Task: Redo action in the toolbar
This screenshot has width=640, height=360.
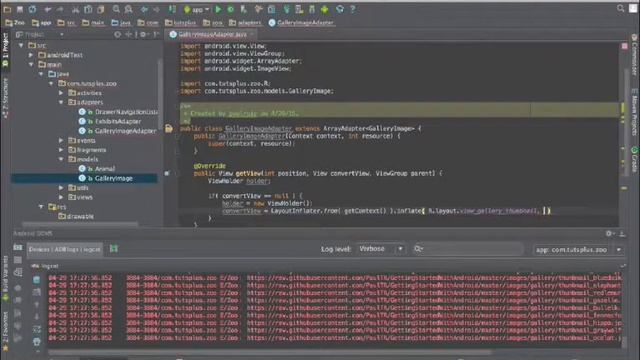Action: (60, 9)
